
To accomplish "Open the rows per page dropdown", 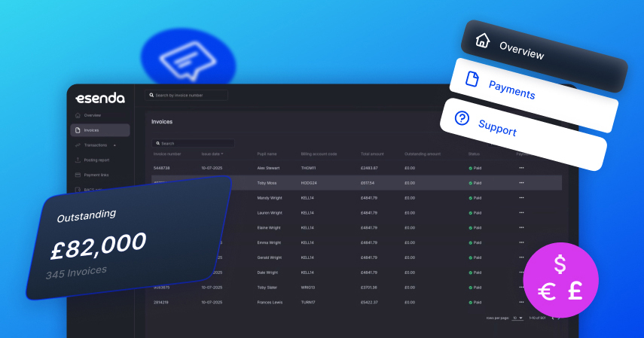I will [x=517, y=318].
